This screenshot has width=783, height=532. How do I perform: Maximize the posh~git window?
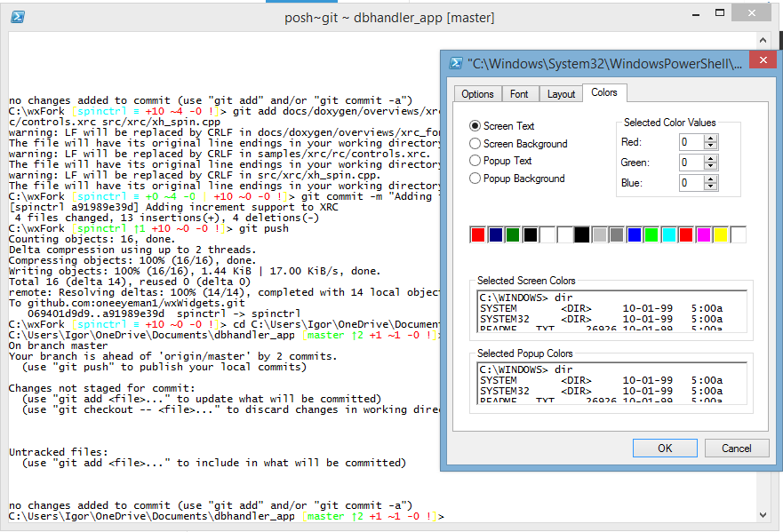click(720, 13)
